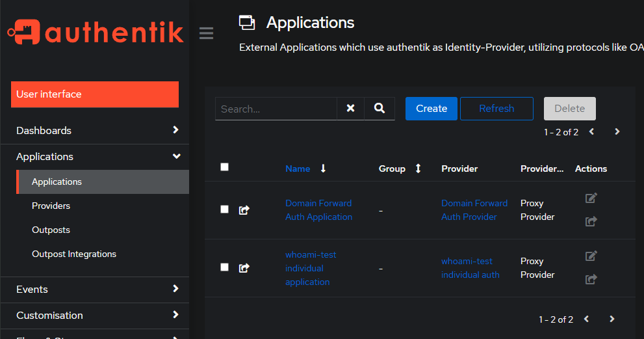644x339 pixels.
Task: Open whoami-test individual auth provider link
Action: (470, 268)
